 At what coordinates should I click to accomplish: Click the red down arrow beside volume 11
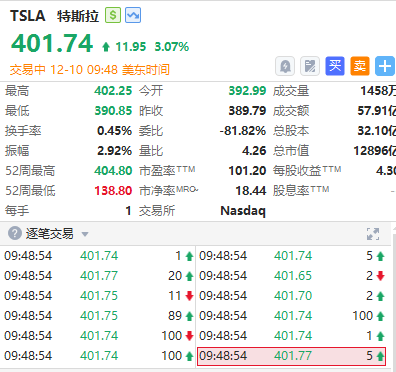189,296
